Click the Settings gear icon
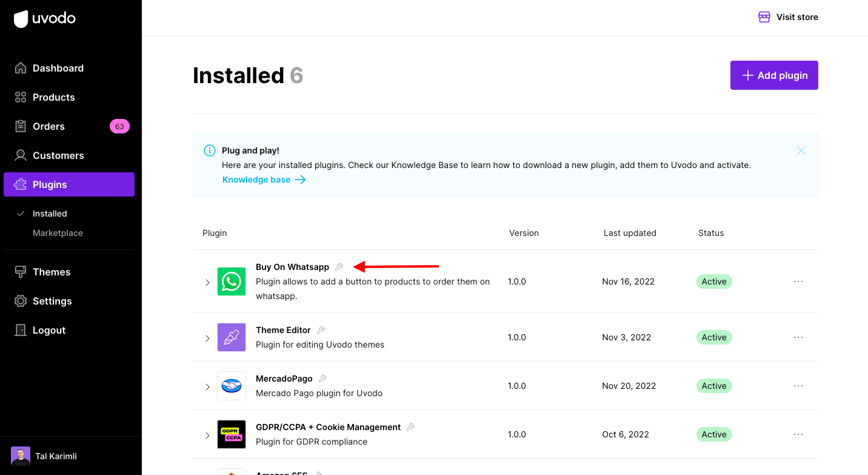Viewport: 868px width, 475px height. coord(21,301)
